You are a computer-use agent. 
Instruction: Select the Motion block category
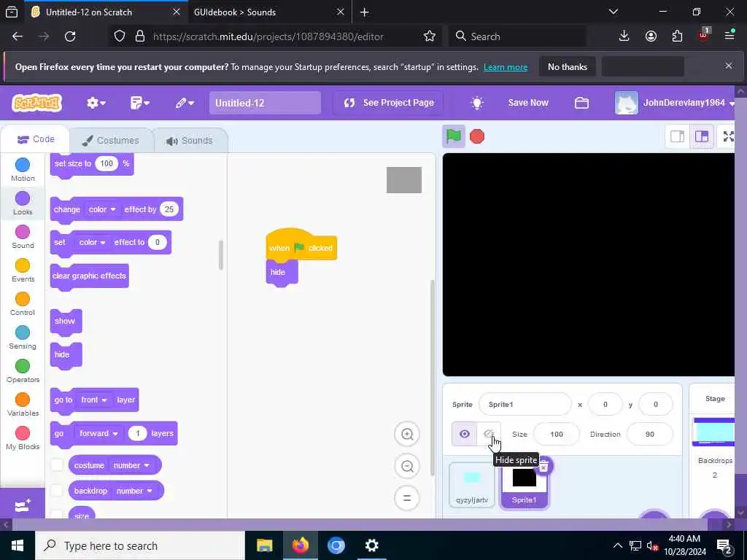coord(23,170)
